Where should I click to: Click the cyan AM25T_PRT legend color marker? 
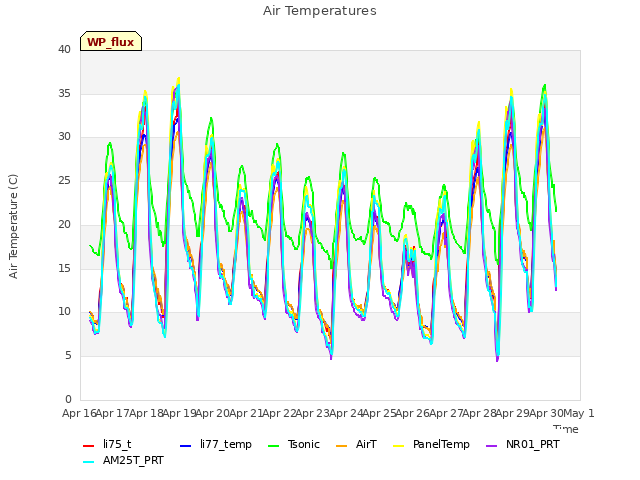[89, 462]
